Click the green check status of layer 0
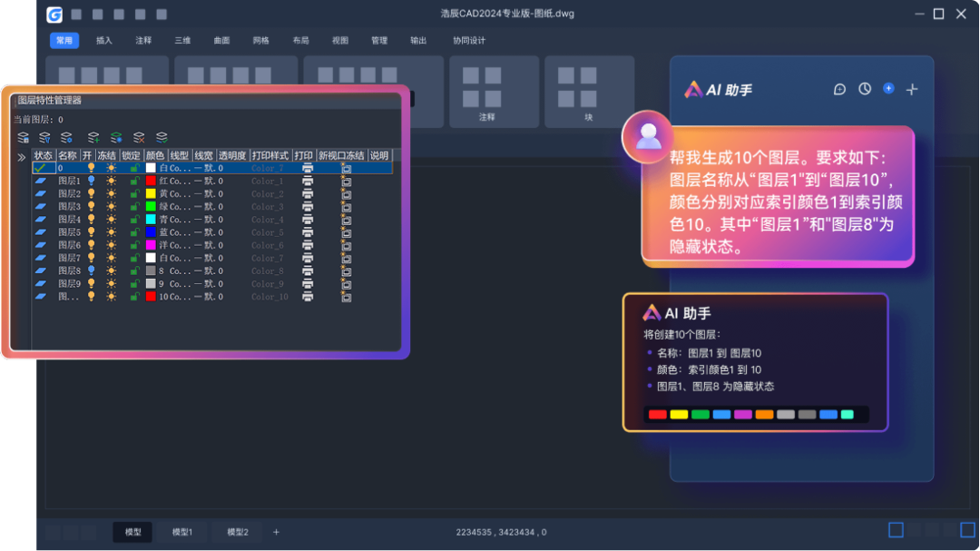Image resolution: width=980 pixels, height=551 pixels. tap(41, 168)
